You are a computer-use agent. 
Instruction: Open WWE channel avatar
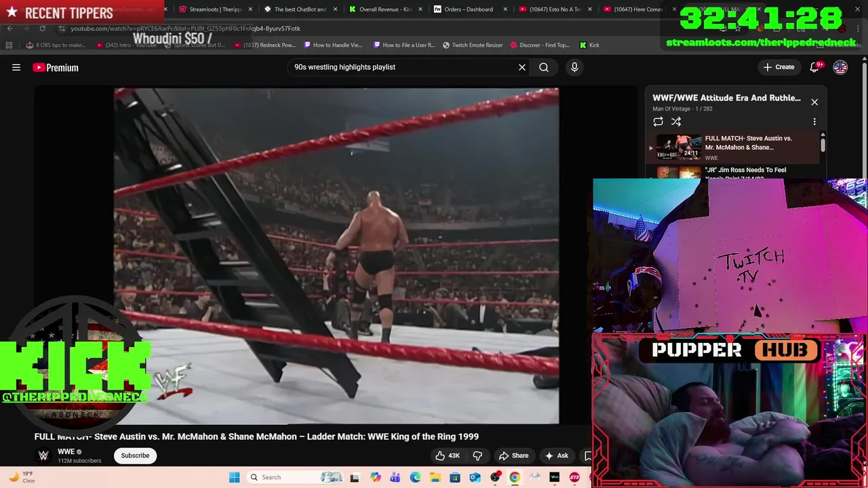coord(43,455)
